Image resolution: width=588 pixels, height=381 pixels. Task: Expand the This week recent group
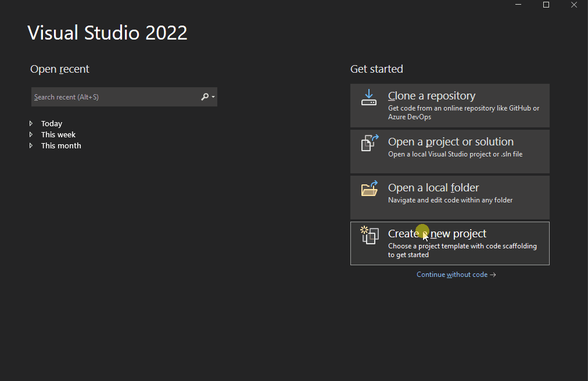point(31,134)
